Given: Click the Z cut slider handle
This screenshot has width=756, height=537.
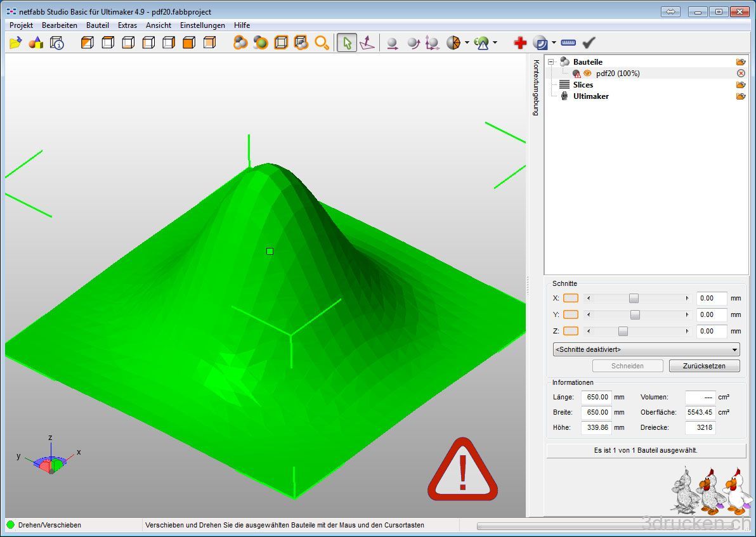Looking at the screenshot, I should pos(623,331).
